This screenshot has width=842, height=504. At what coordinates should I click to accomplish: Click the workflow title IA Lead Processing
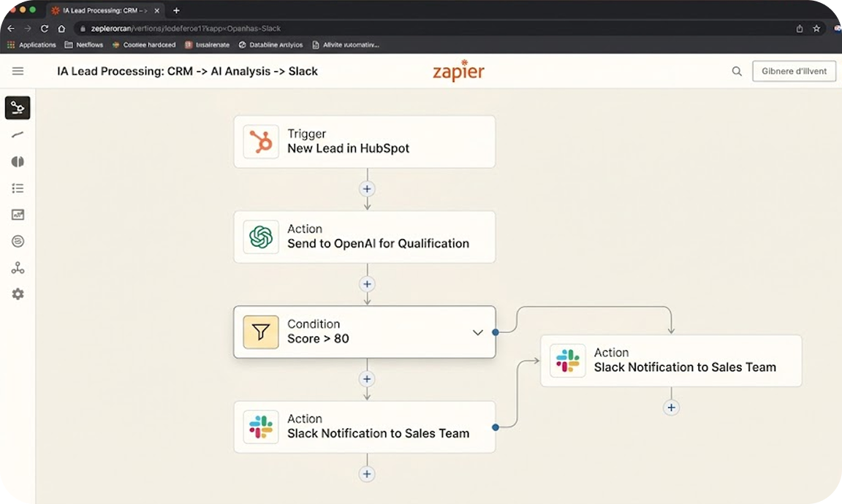click(x=187, y=71)
